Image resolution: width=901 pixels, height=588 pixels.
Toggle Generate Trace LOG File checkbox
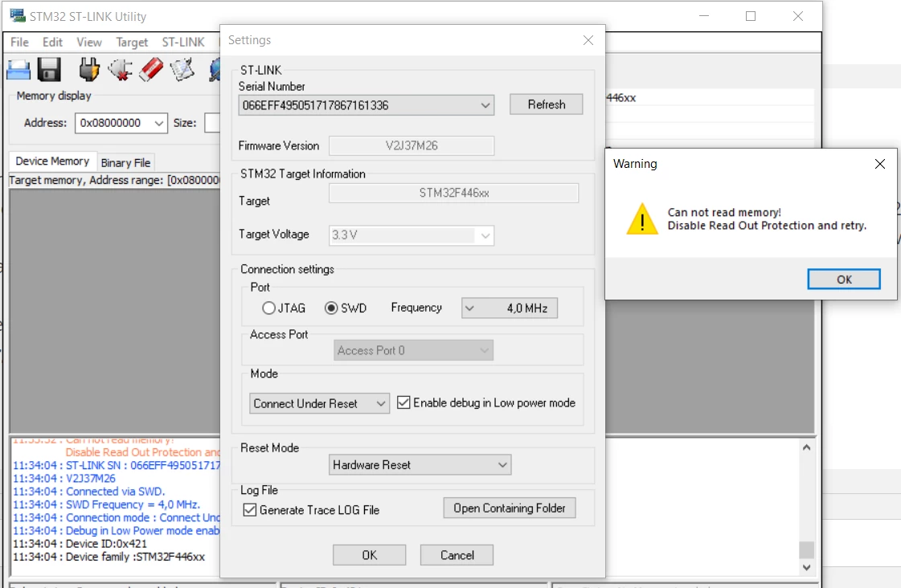[250, 509]
